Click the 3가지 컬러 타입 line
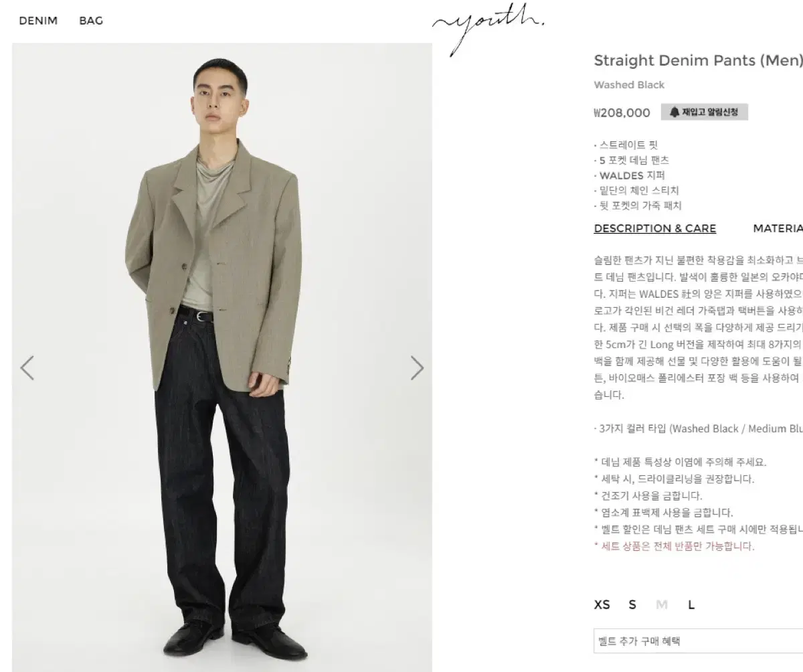This screenshot has height=672, width=803. click(698, 429)
